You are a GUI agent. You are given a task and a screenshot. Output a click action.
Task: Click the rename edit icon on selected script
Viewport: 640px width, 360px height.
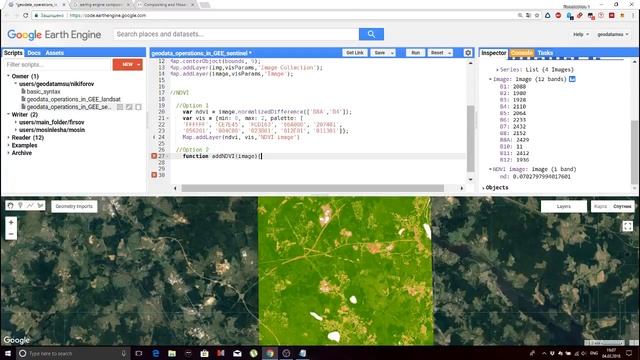click(129, 107)
